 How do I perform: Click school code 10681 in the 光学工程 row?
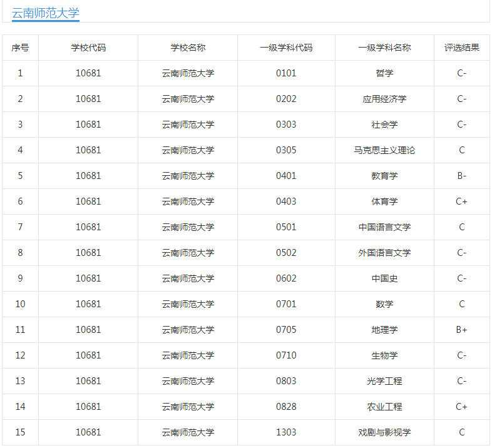(x=88, y=381)
